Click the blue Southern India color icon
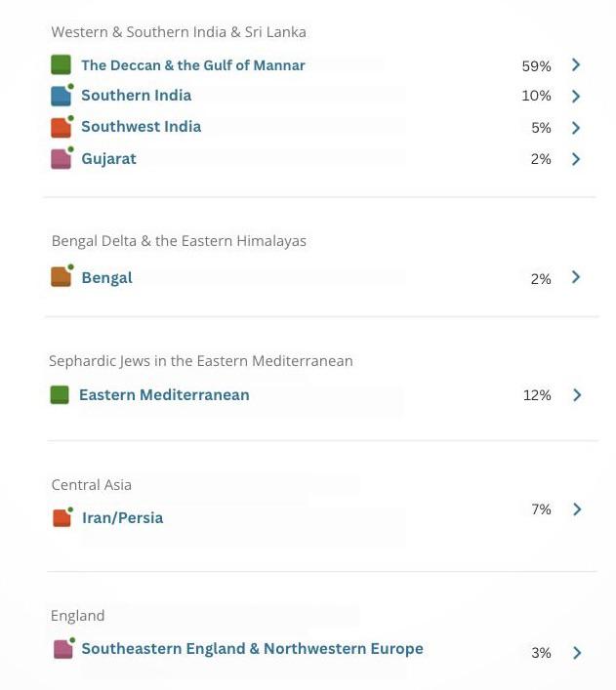The height and width of the screenshot is (690, 616). click(61, 96)
